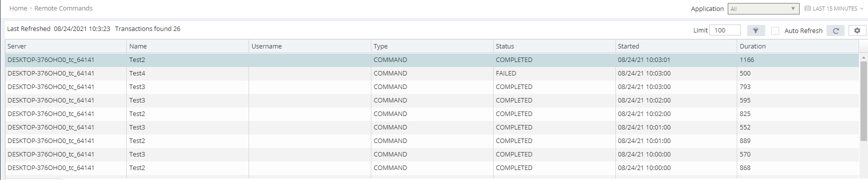Click the refresh icon button
868x180 pixels.
(836, 30)
